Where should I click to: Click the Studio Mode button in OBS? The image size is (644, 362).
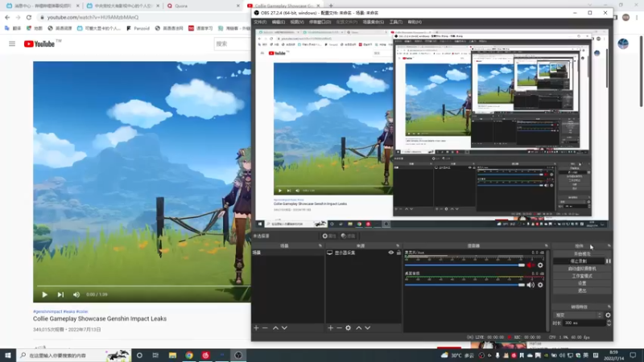[582, 276]
